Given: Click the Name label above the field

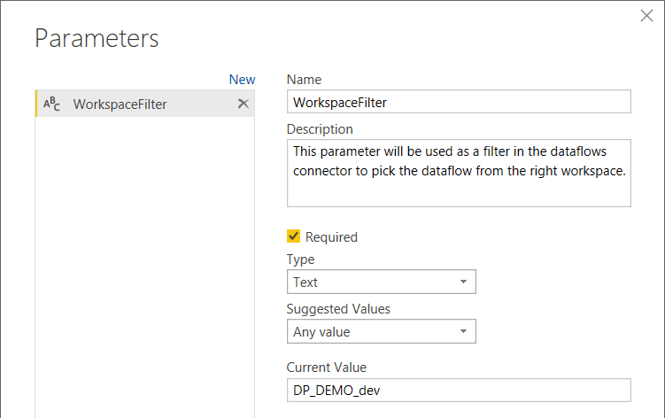Looking at the screenshot, I should 304,79.
